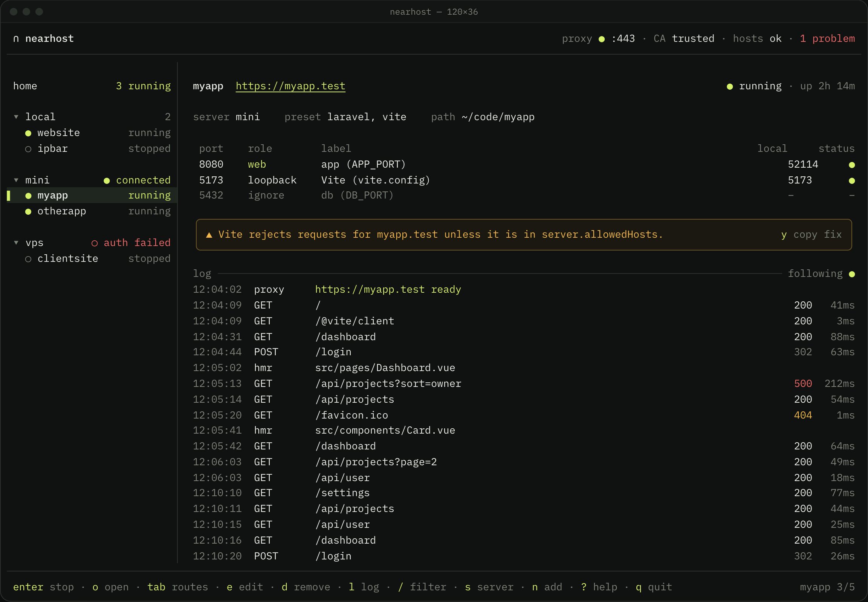Viewport: 868px width, 602px height.
Task: Click the 'myapp 3/5' position indicator
Action: click(827, 587)
